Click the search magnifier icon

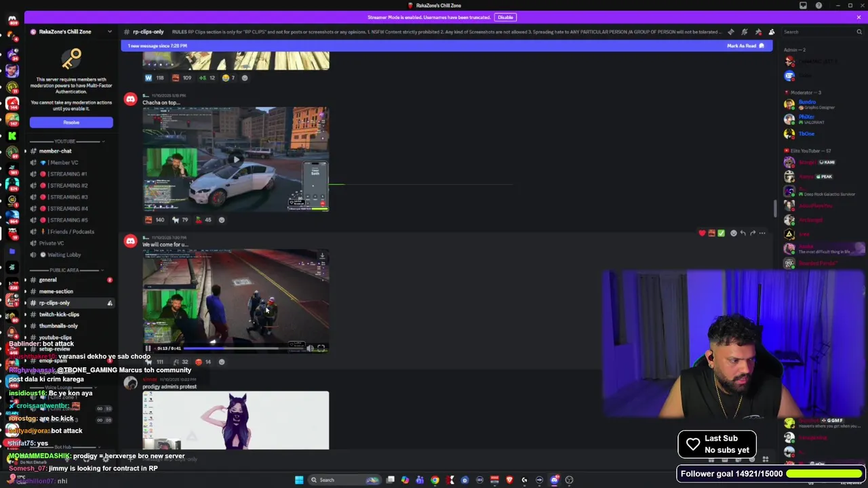click(860, 32)
